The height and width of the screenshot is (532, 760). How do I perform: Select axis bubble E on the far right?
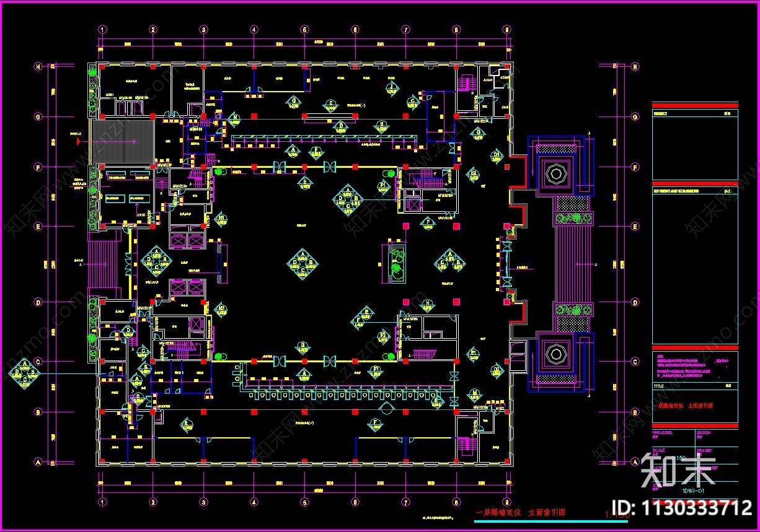point(635,227)
